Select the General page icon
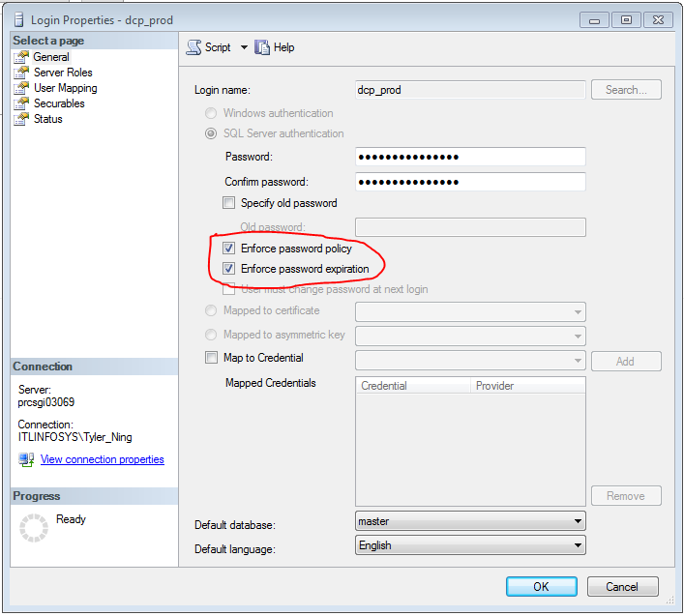The width and height of the screenshot is (684, 616). [20, 57]
